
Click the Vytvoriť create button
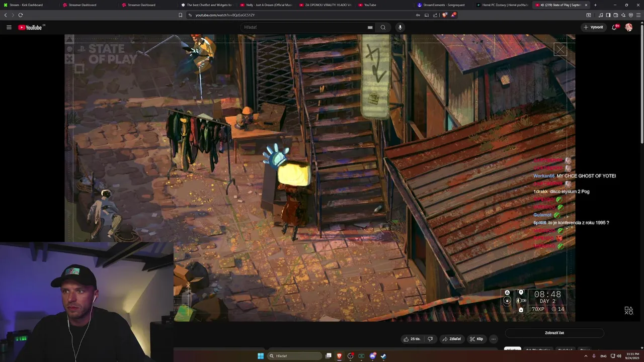click(593, 27)
